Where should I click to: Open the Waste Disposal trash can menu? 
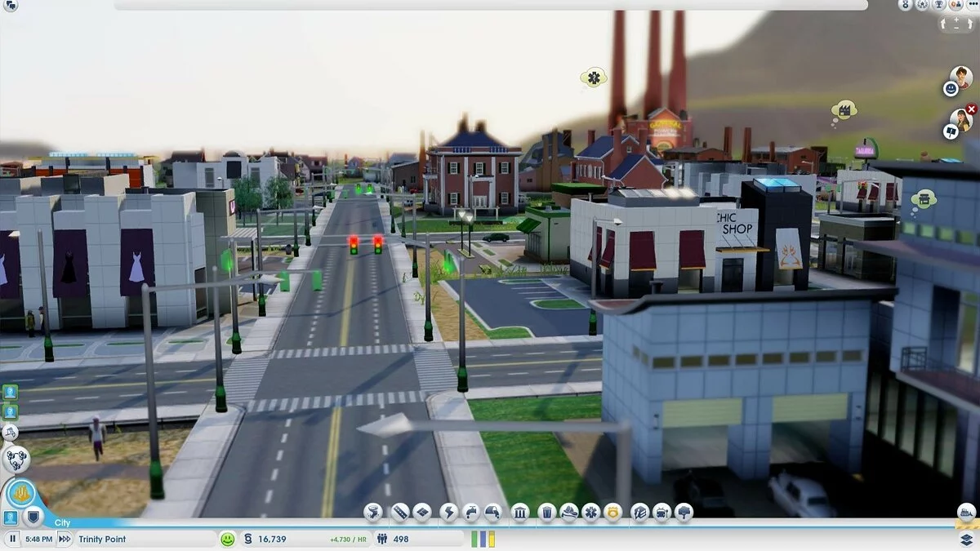coord(546,512)
